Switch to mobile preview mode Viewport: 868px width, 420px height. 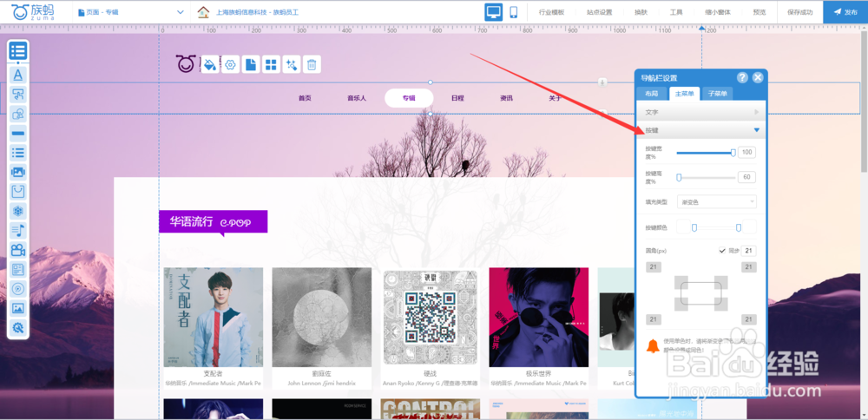coord(514,12)
